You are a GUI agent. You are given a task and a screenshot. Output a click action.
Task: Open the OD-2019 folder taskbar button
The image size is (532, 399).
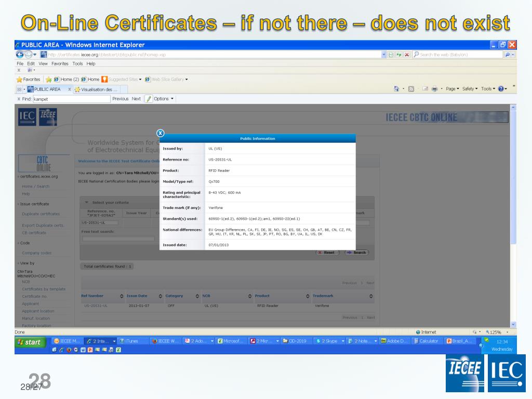(x=295, y=341)
